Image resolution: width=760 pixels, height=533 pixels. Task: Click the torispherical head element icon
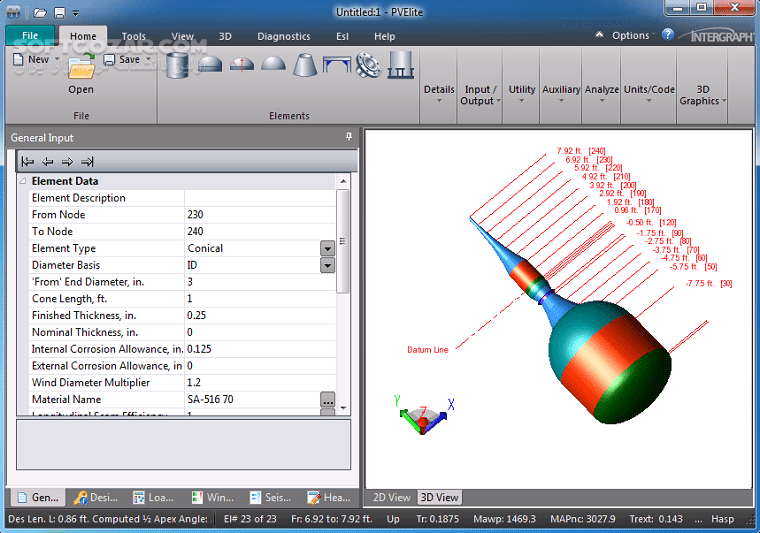241,65
